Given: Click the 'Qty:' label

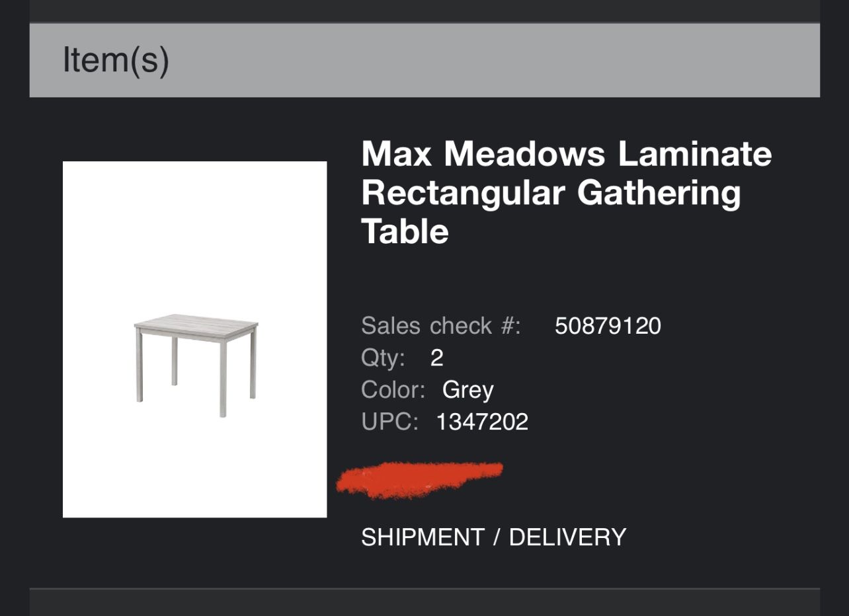Looking at the screenshot, I should point(383,358).
